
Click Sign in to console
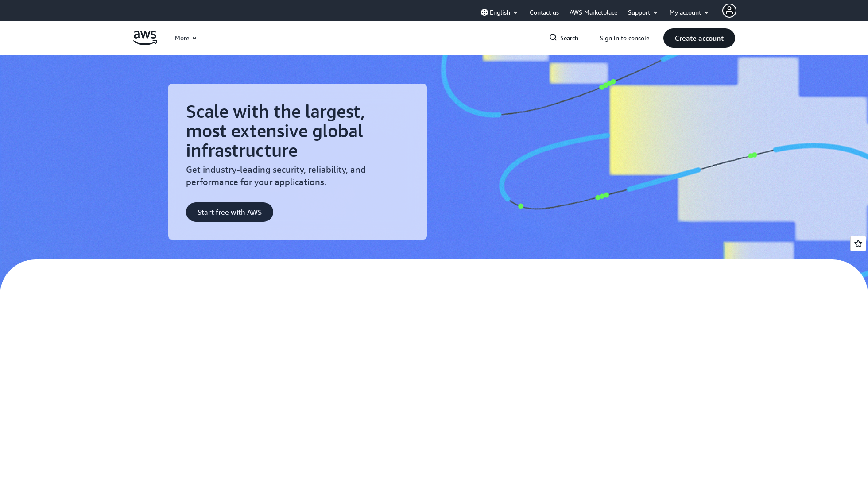(624, 38)
